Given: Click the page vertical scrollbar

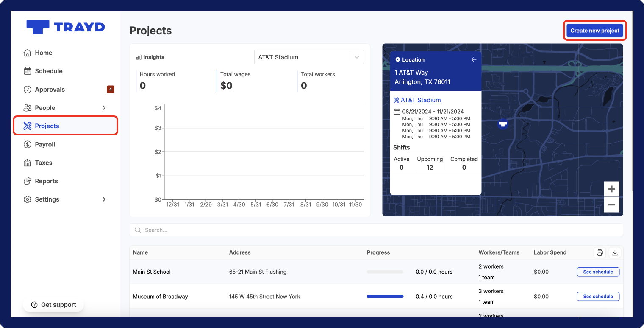Looking at the screenshot, I should pyautogui.click(x=632, y=102).
